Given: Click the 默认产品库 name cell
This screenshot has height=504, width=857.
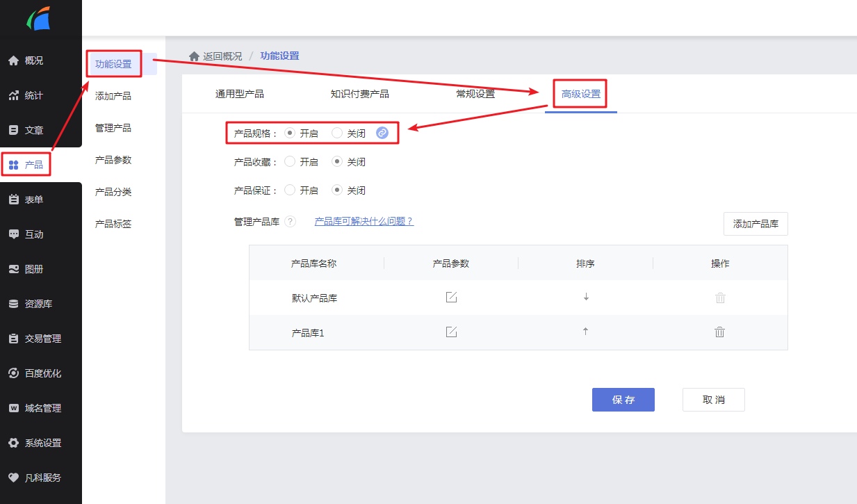Looking at the screenshot, I should pos(314,298).
